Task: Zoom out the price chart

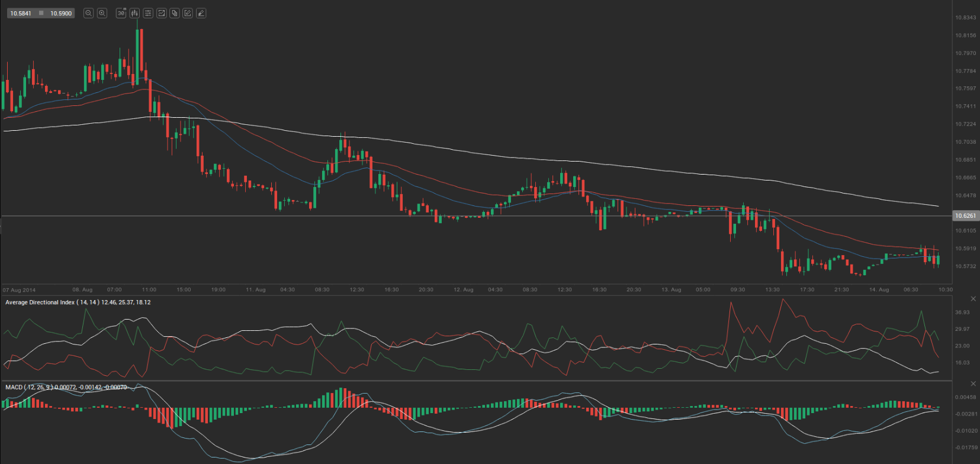Action: (x=88, y=13)
